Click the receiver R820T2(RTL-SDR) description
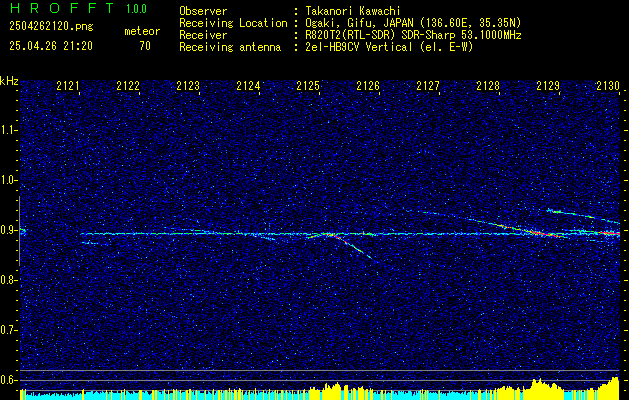 coord(412,35)
